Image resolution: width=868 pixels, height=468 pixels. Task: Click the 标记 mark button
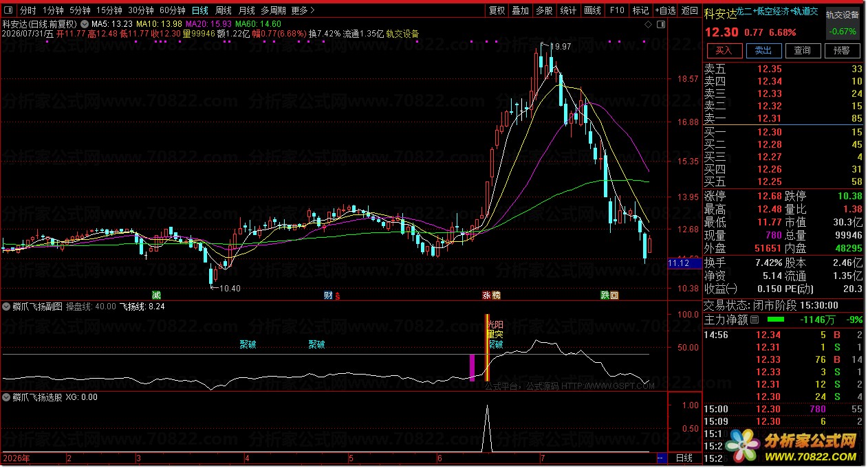tap(640, 10)
